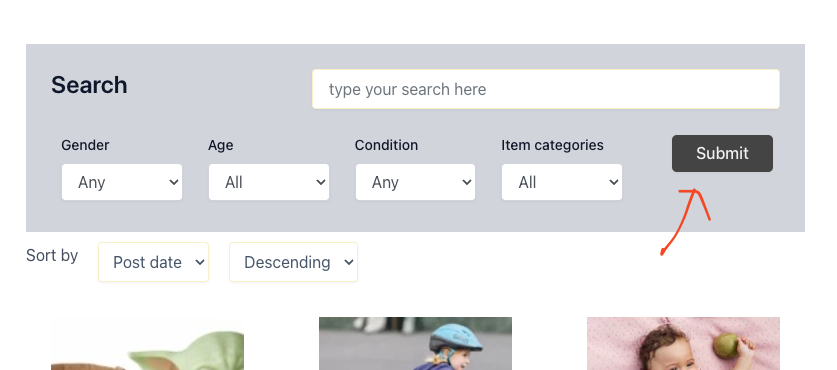Click the chevron arrow in Gender dropdown
The image size is (837, 370).
coord(173,183)
